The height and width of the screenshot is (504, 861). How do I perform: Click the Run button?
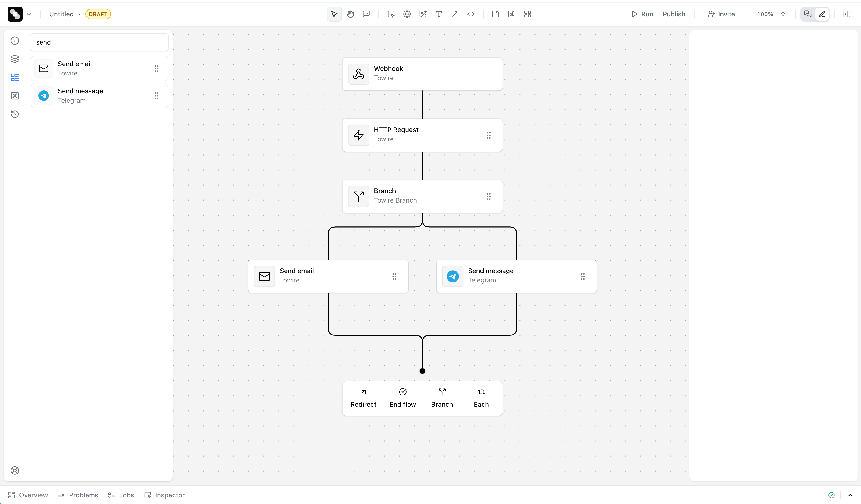click(642, 14)
